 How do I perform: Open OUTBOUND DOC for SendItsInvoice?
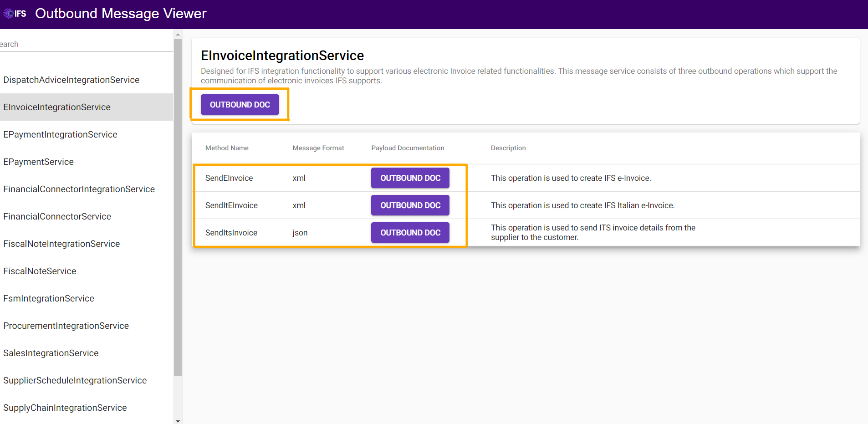click(410, 233)
